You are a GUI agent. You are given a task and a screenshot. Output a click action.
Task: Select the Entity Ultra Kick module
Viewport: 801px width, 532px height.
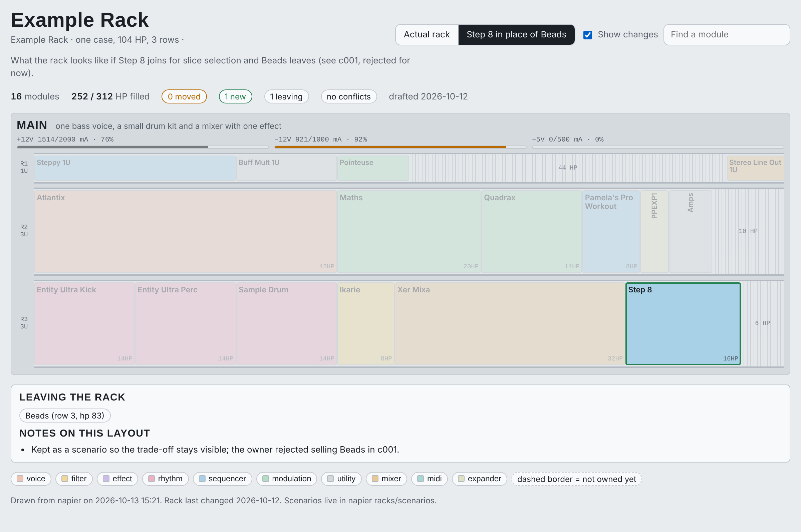point(84,324)
